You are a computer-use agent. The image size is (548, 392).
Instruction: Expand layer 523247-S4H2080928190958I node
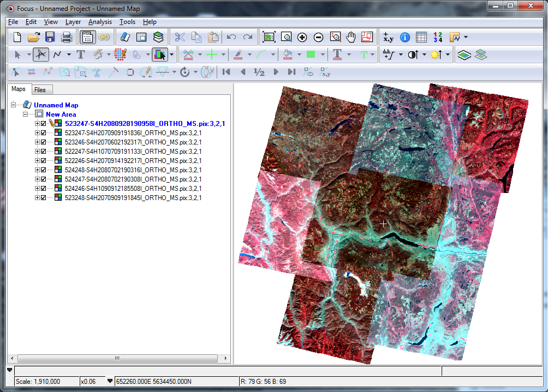tap(37, 124)
